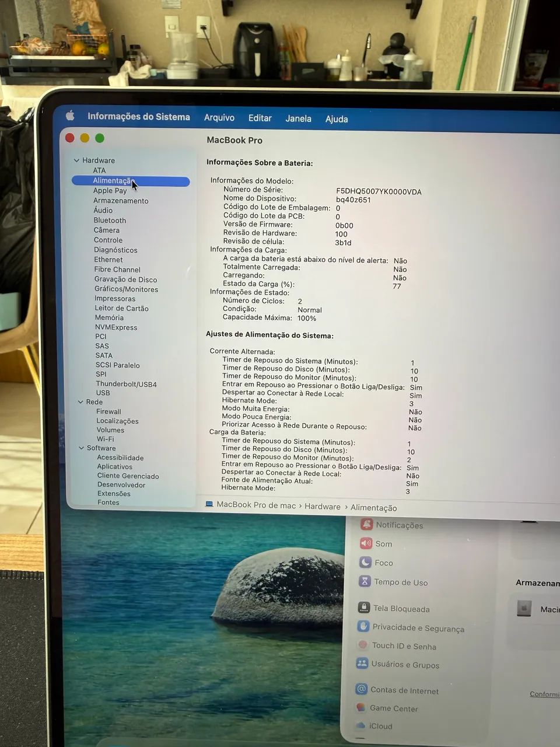The image size is (560, 747).
Task: Select Extensões under Software
Action: (114, 493)
